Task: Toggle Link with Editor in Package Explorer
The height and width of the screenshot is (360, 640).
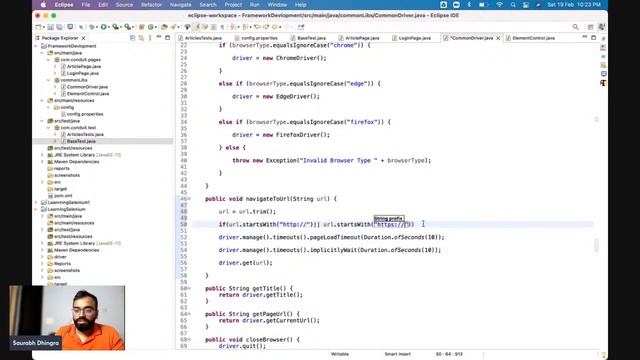Action: [141, 38]
